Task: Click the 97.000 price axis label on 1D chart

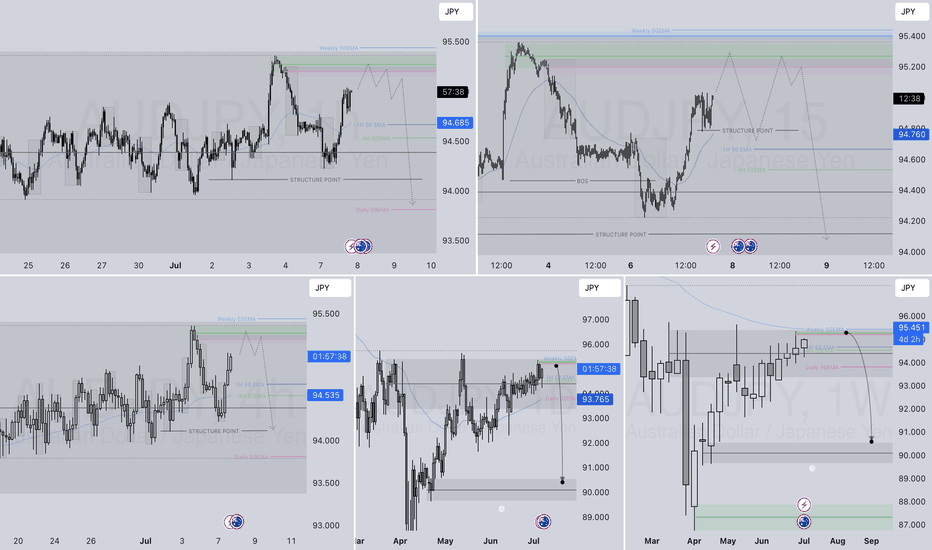Action: (595, 320)
